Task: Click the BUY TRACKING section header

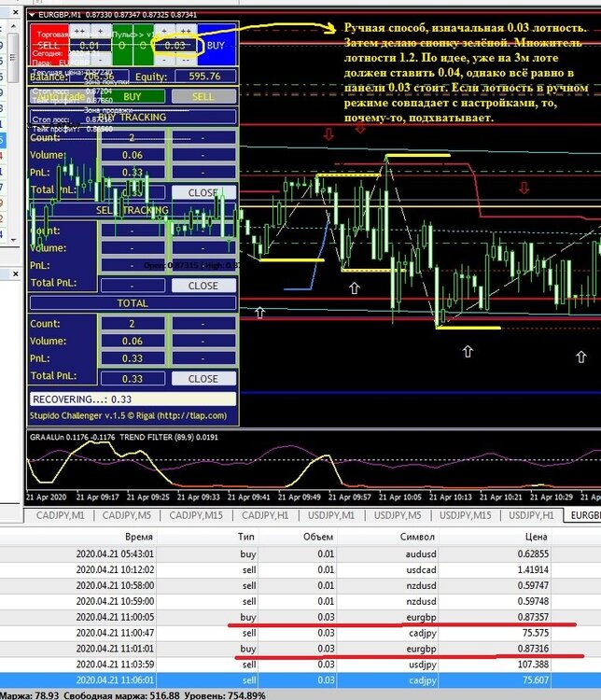Action: 133,117
